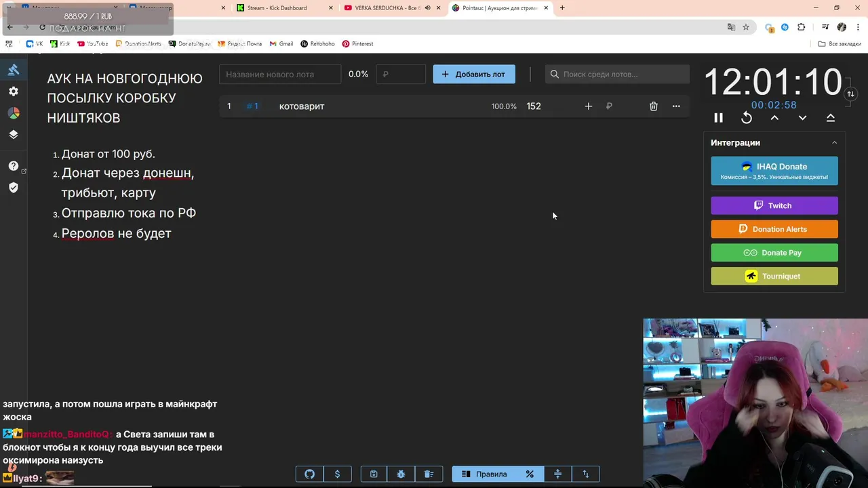Open settings gear in the sidebar
This screenshot has width=868, height=488.
point(14,91)
